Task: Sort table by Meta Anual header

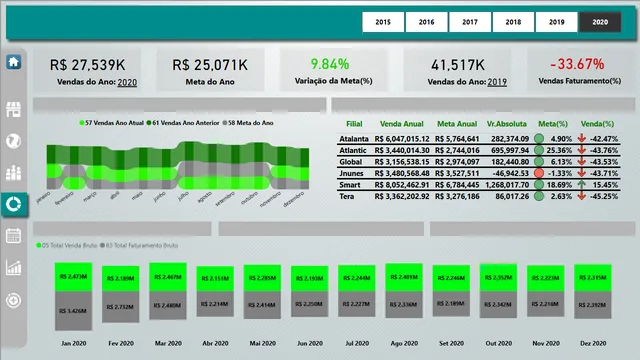Action: [x=457, y=124]
